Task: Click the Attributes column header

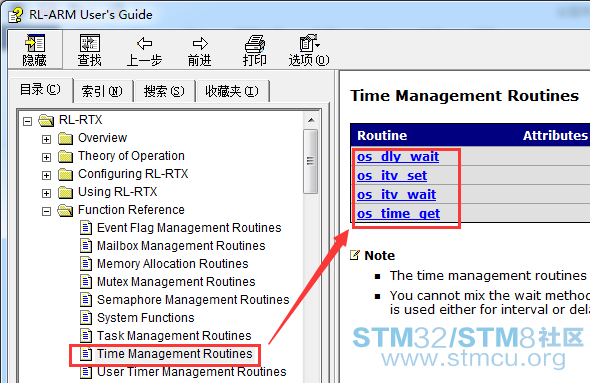Action: pyautogui.click(x=555, y=135)
